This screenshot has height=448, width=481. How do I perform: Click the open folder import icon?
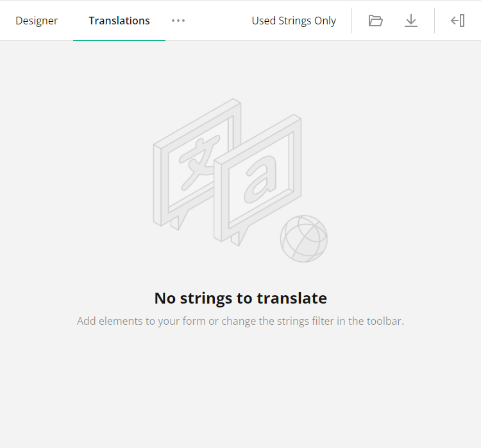point(375,21)
